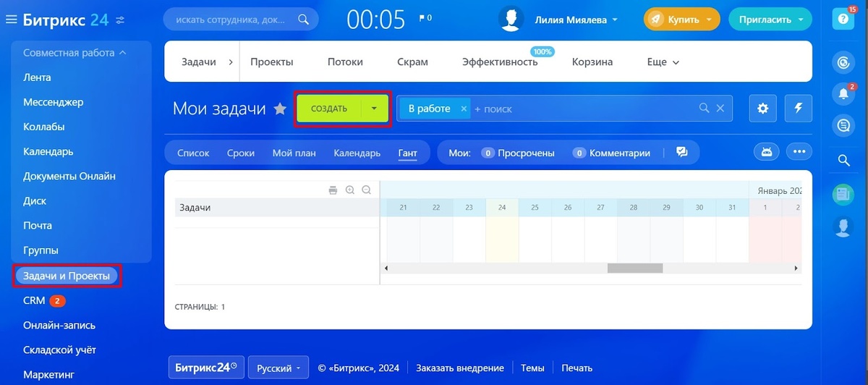Open Лента in sidebar
The image size is (868, 385).
(37, 77)
